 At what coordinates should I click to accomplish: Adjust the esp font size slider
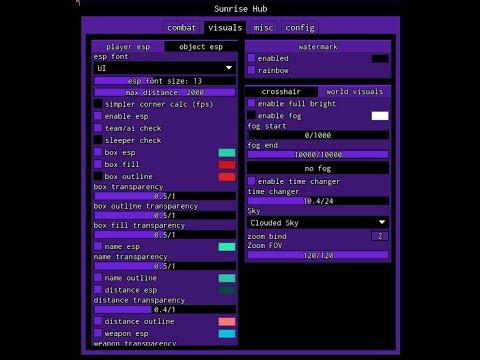pos(165,81)
